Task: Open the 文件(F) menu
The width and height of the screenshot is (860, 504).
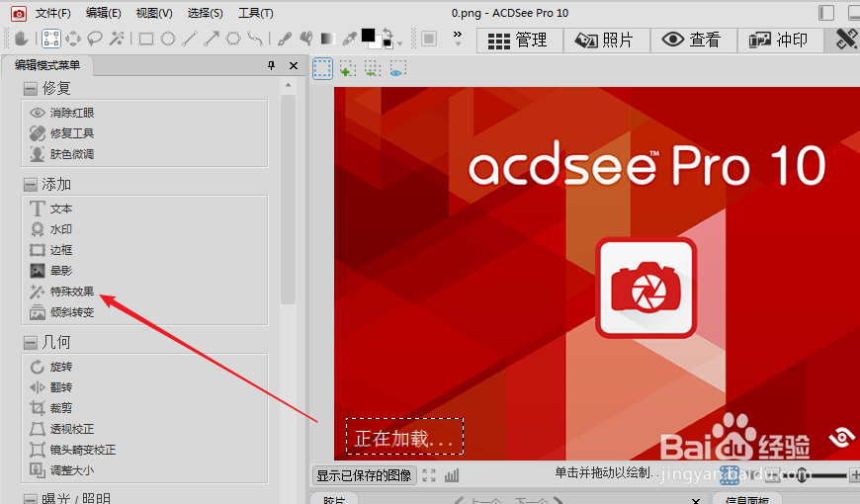Action: pyautogui.click(x=53, y=13)
